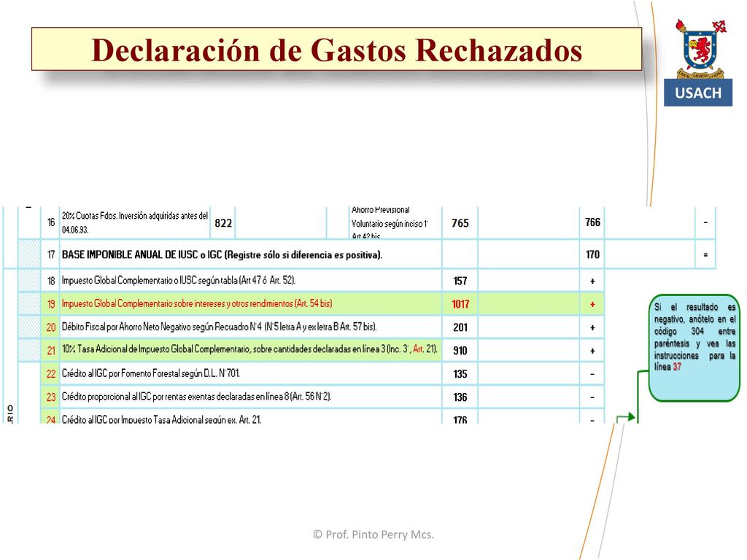
Task: Select "Crédito al IGC por Fomento Forestal" text
Action: 151,373
